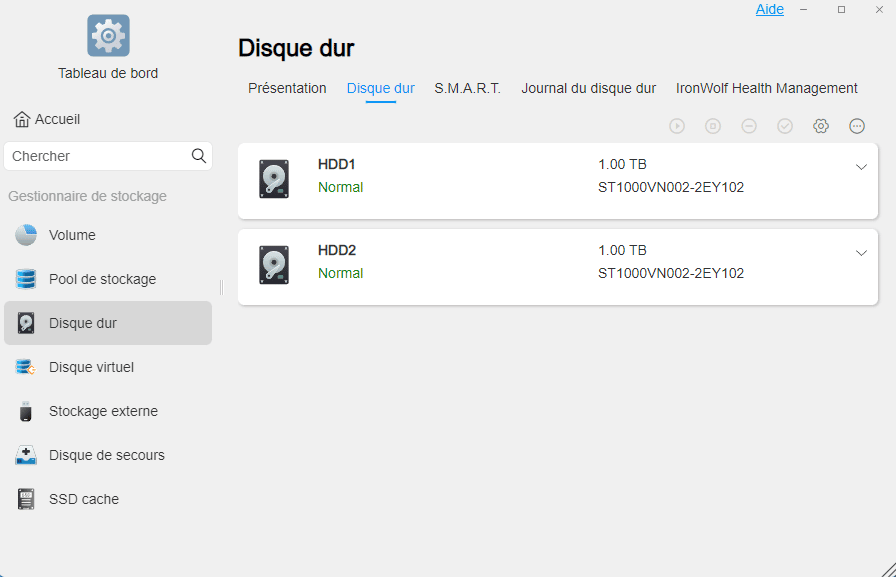This screenshot has width=896, height=577.
Task: Click the HDD2 hard drive icon
Action: (273, 265)
